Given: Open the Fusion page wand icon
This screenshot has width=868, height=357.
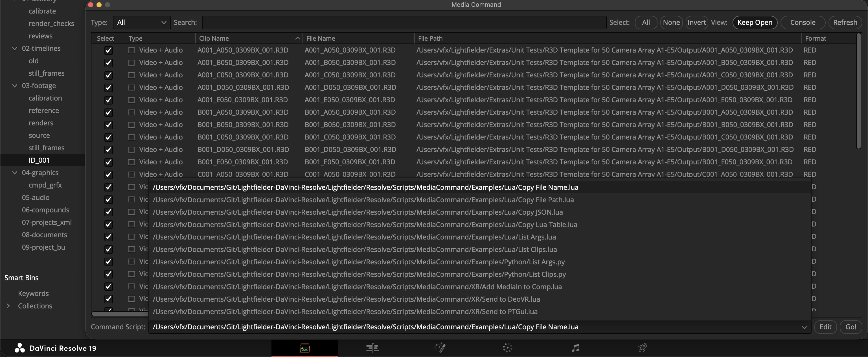Looking at the screenshot, I should [440, 348].
